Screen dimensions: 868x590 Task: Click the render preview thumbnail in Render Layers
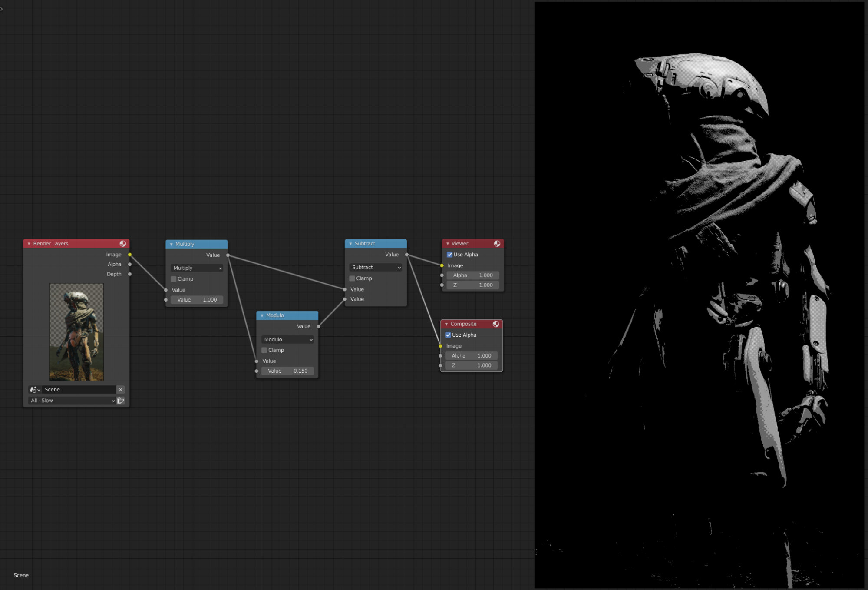76,332
